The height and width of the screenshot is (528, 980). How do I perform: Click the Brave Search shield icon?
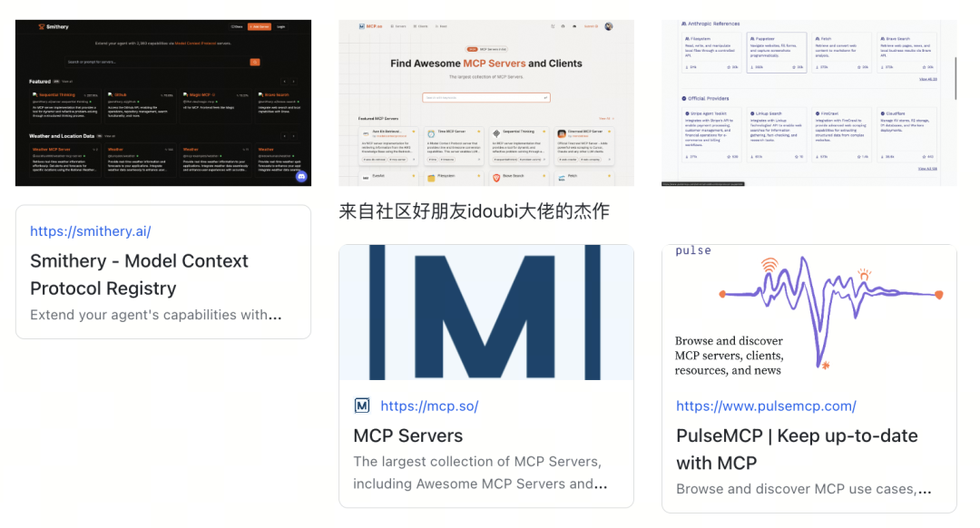pyautogui.click(x=496, y=177)
